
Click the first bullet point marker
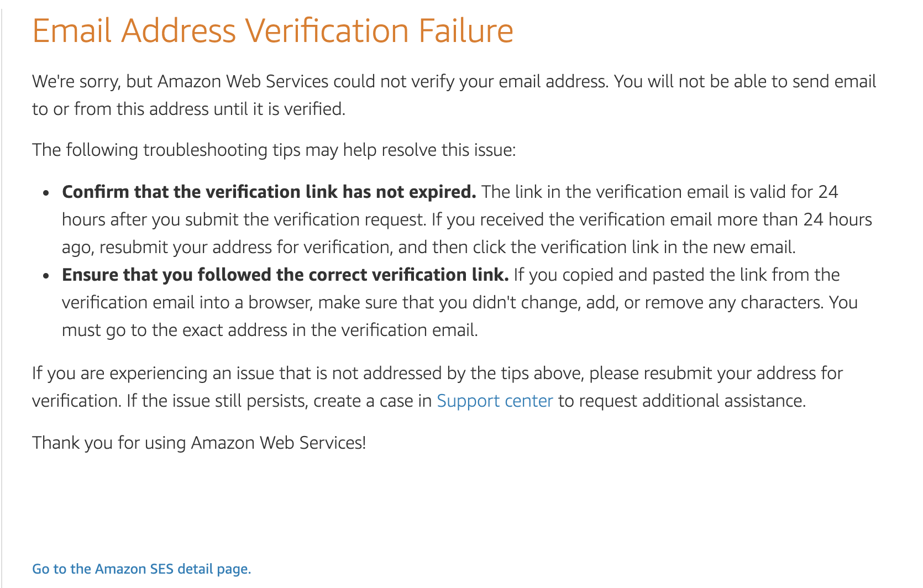pos(46,193)
